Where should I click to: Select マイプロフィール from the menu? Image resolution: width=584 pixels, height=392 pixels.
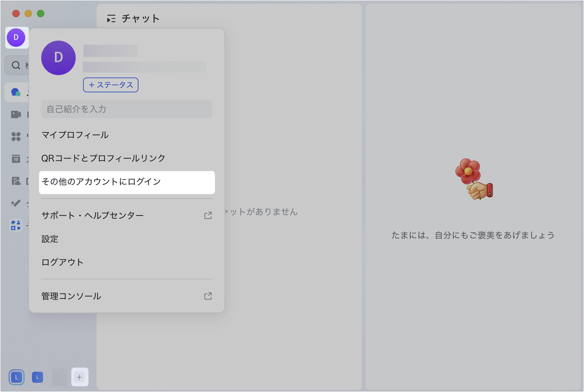tap(75, 135)
